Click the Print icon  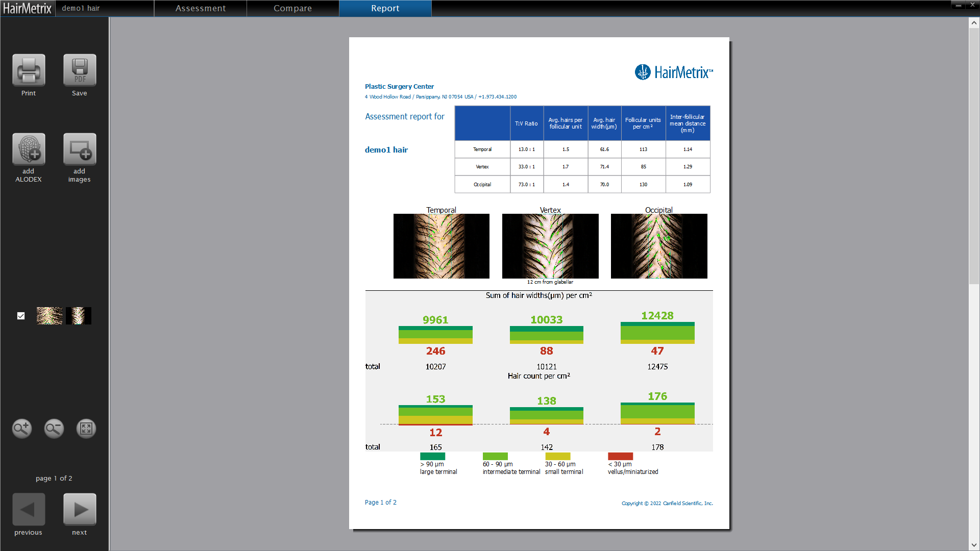(x=29, y=70)
